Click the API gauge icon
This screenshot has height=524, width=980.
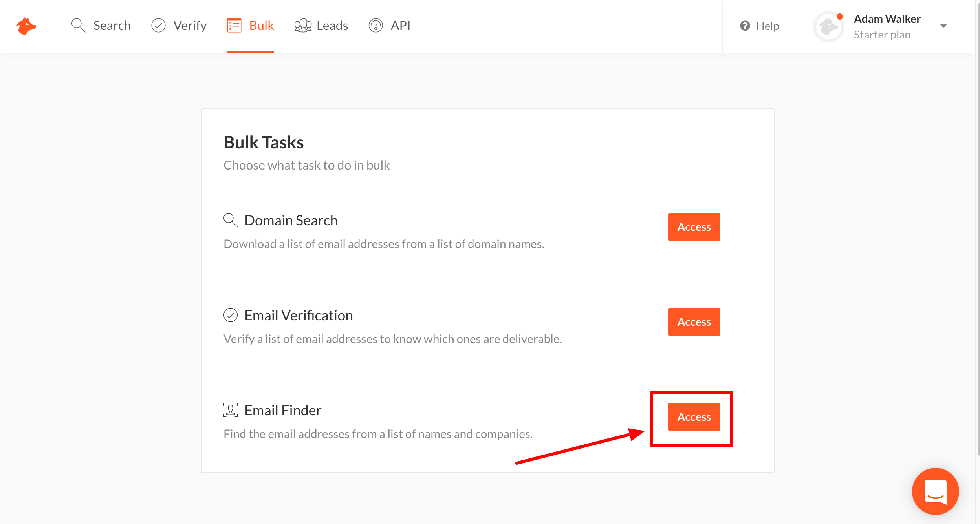click(376, 26)
